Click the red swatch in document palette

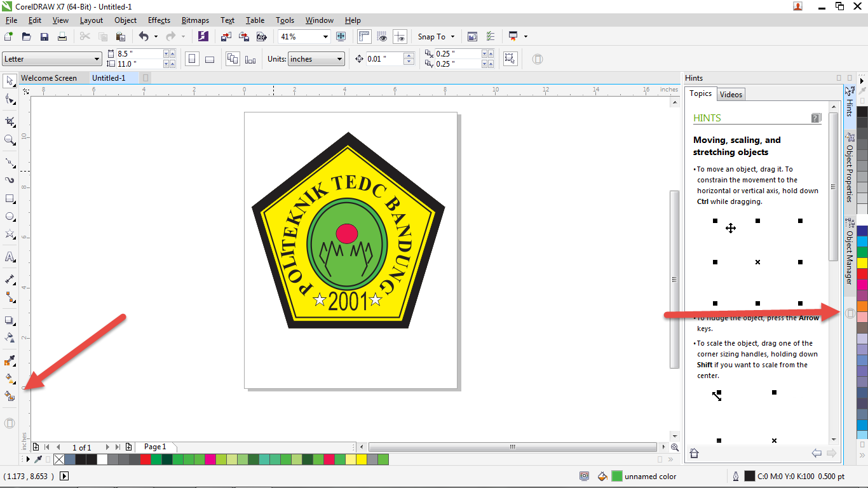pos(146,459)
